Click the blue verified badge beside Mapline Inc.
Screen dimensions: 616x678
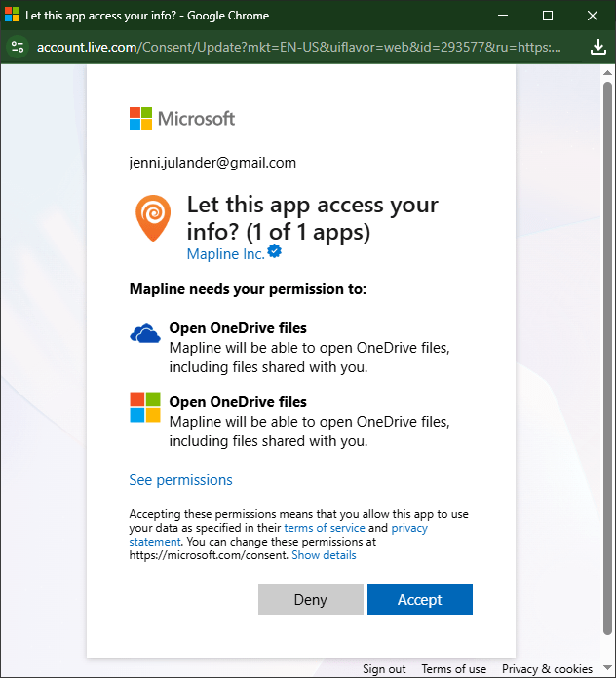tap(275, 252)
